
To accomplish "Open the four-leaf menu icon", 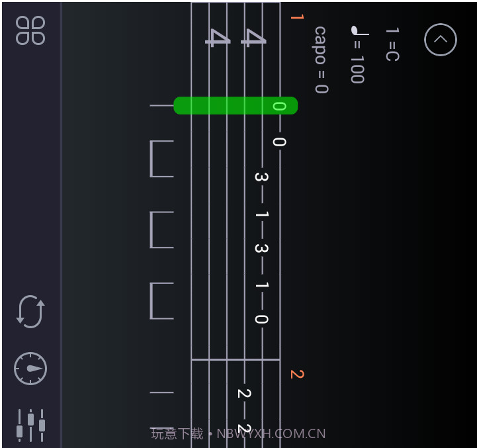I will click(x=30, y=30).
